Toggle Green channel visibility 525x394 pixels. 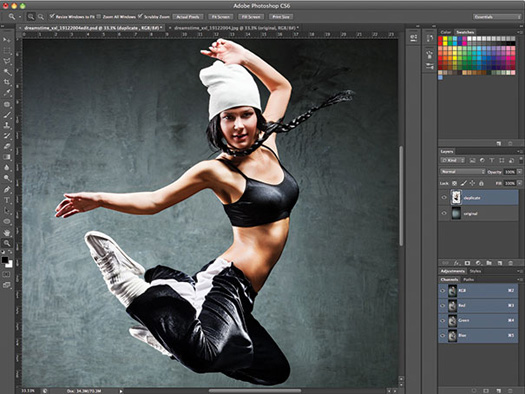(x=443, y=321)
